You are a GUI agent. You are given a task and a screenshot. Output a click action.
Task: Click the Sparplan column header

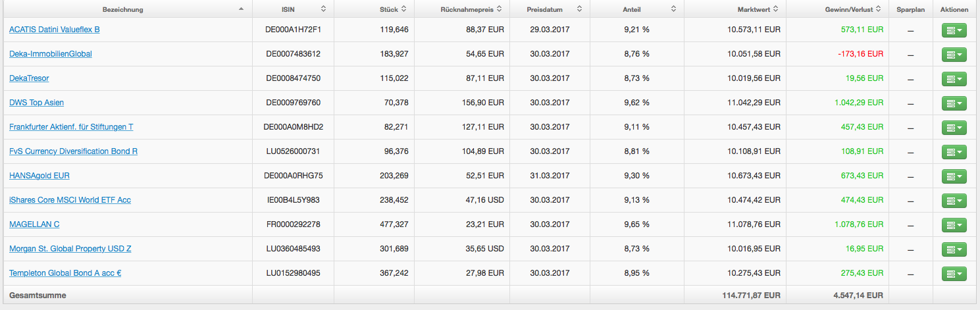[910, 9]
